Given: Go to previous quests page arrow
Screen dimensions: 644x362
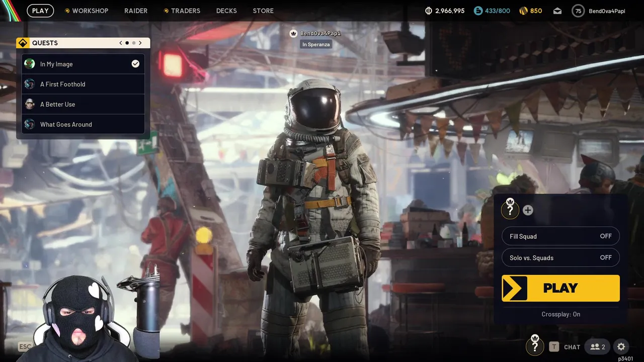Looking at the screenshot, I should pyautogui.click(x=121, y=43).
